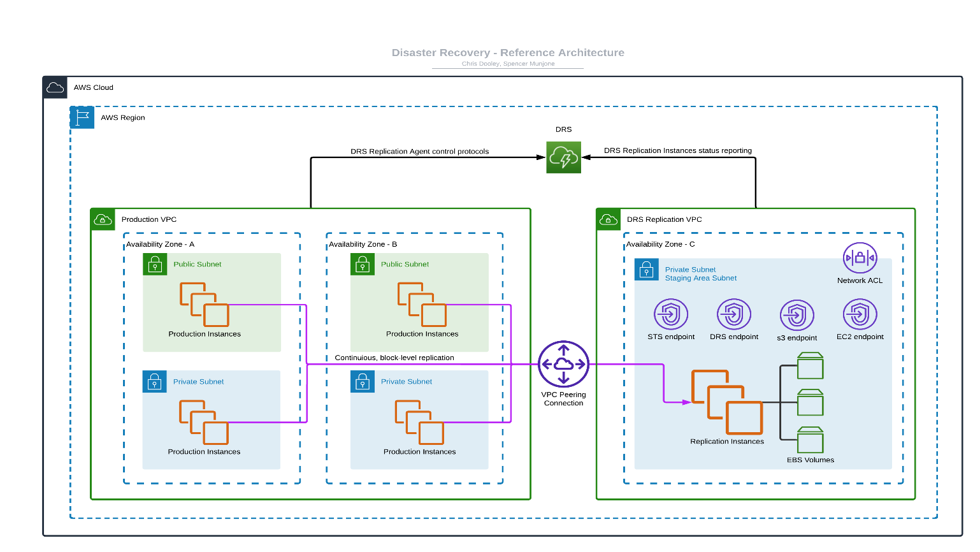Click 'Private Subnet' label in Zone A

click(199, 382)
